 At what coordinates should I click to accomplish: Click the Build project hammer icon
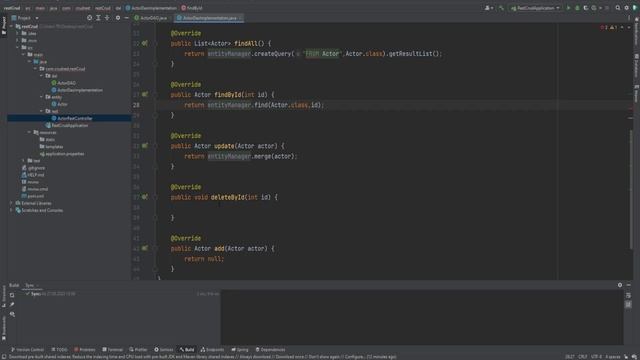(501, 8)
